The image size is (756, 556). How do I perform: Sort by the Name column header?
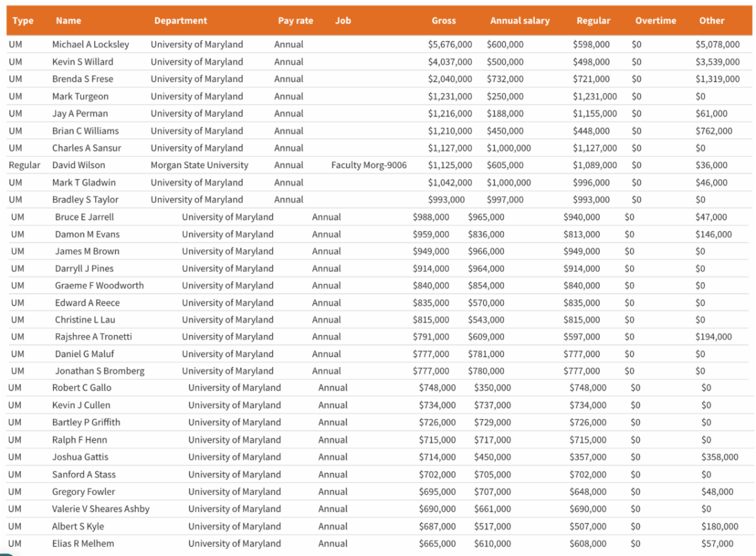pos(68,21)
